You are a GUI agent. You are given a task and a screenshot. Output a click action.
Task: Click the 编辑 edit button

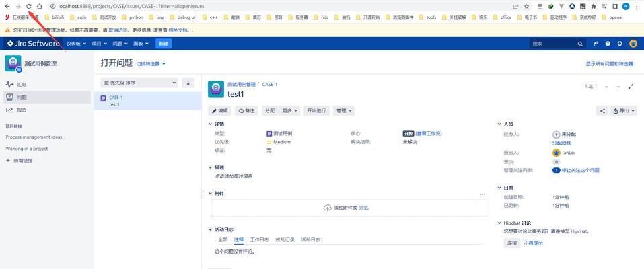point(220,111)
